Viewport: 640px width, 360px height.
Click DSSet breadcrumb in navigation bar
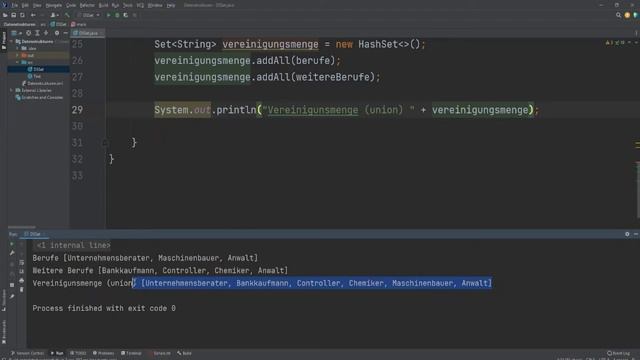(x=58, y=24)
